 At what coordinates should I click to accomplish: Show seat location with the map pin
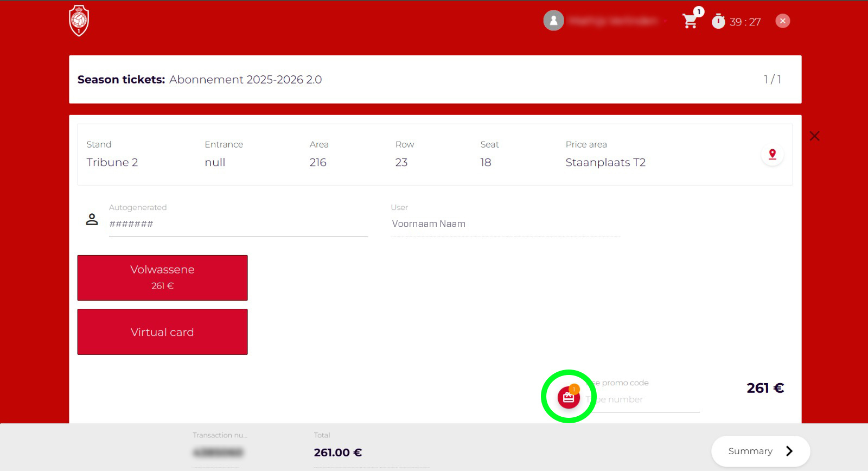click(772, 155)
